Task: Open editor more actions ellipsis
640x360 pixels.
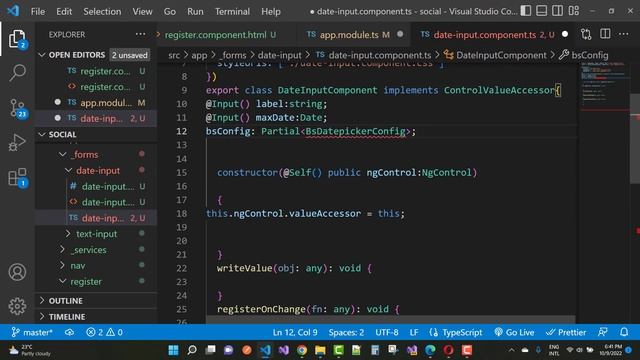Action: click(x=623, y=34)
